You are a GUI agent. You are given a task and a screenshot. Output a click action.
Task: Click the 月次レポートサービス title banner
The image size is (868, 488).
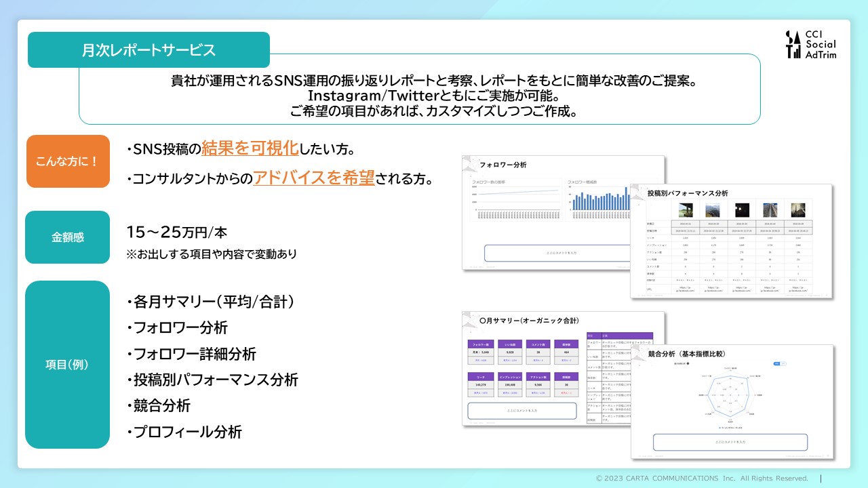pyautogui.click(x=149, y=50)
